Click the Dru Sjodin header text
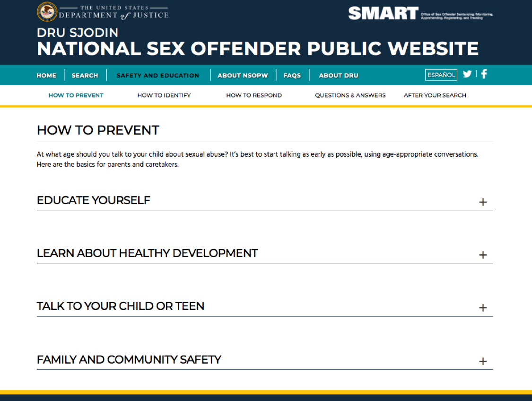 pos(78,33)
